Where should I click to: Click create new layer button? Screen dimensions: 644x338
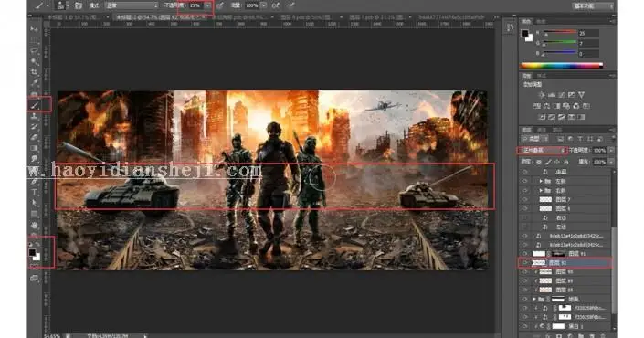(x=592, y=335)
